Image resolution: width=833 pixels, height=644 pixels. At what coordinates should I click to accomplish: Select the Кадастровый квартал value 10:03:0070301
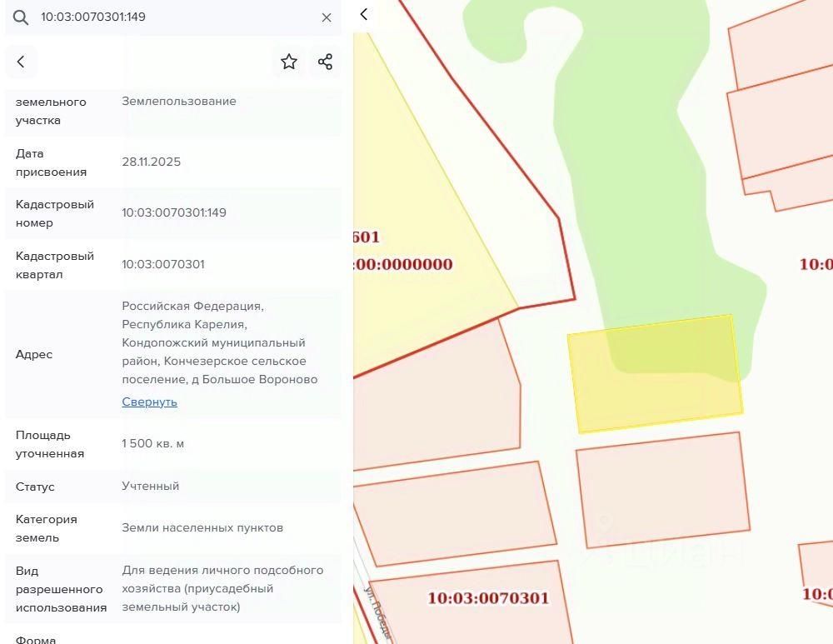coord(163,264)
